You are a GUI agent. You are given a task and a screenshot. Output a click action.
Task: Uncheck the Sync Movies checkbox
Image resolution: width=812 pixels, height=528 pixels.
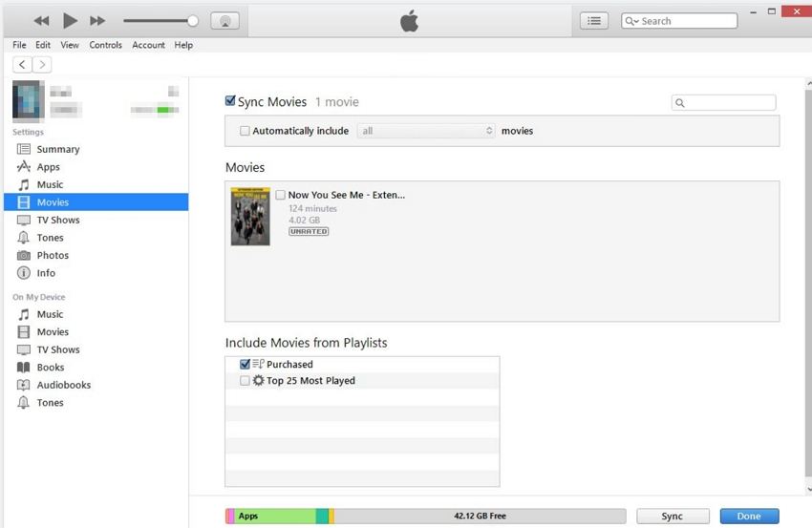[x=230, y=101]
